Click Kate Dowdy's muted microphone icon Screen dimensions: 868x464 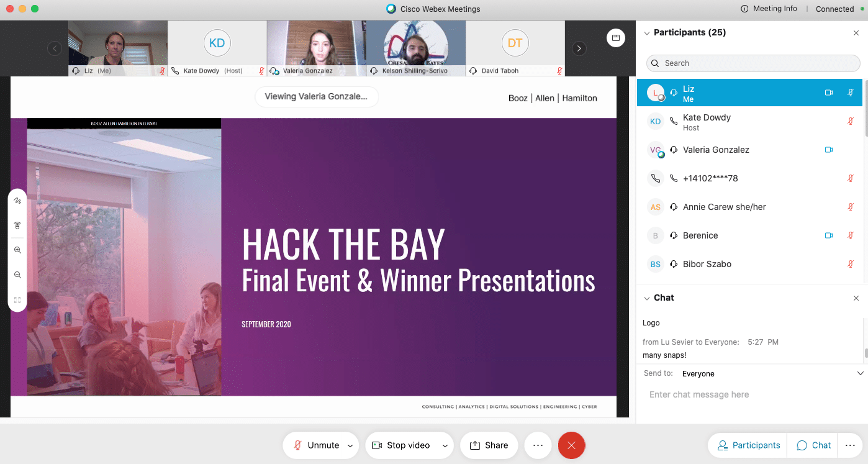[851, 121]
